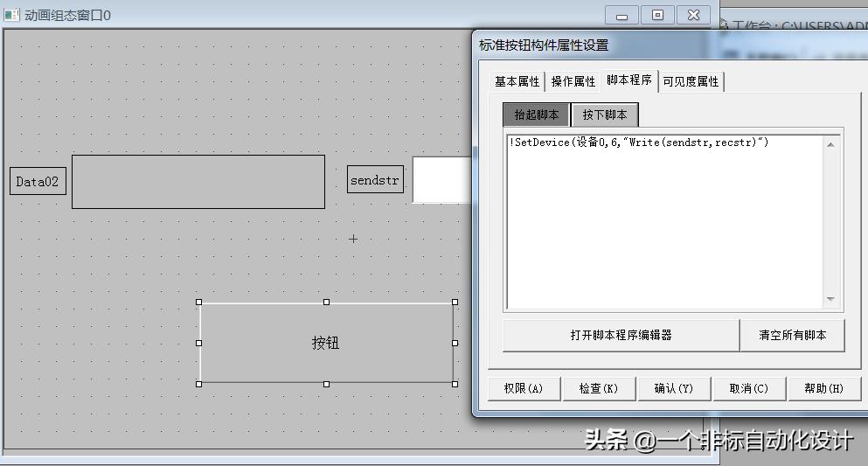Click the 权限(A) button
The height and width of the screenshot is (466, 868).
point(523,388)
